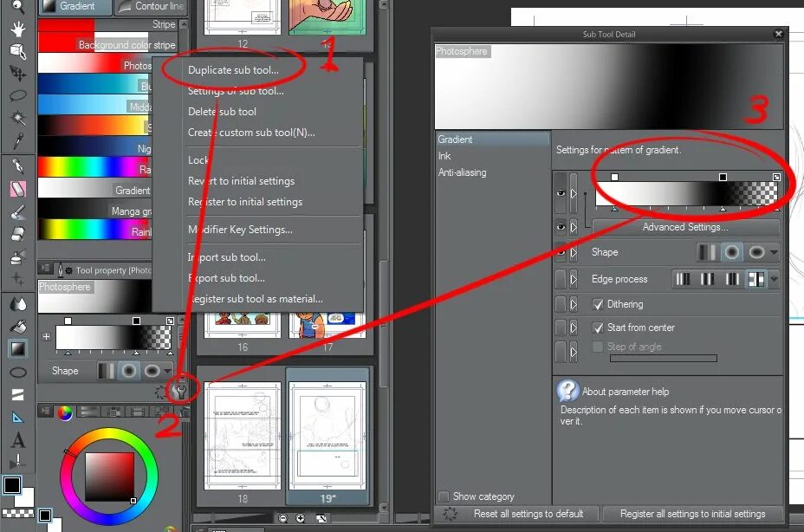This screenshot has height=532, width=804.
Task: Open color wheel panel menu icon
Action: coord(45,412)
